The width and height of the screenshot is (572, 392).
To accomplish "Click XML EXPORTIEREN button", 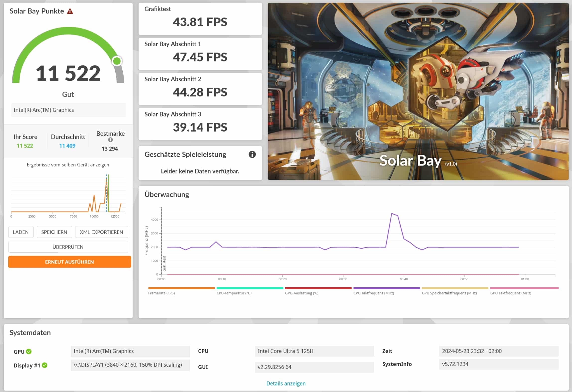I will [x=101, y=232].
